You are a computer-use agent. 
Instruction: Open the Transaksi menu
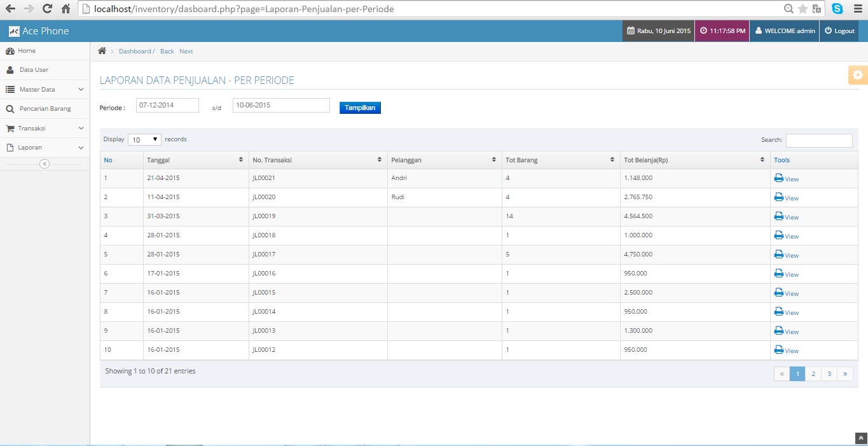pos(33,128)
